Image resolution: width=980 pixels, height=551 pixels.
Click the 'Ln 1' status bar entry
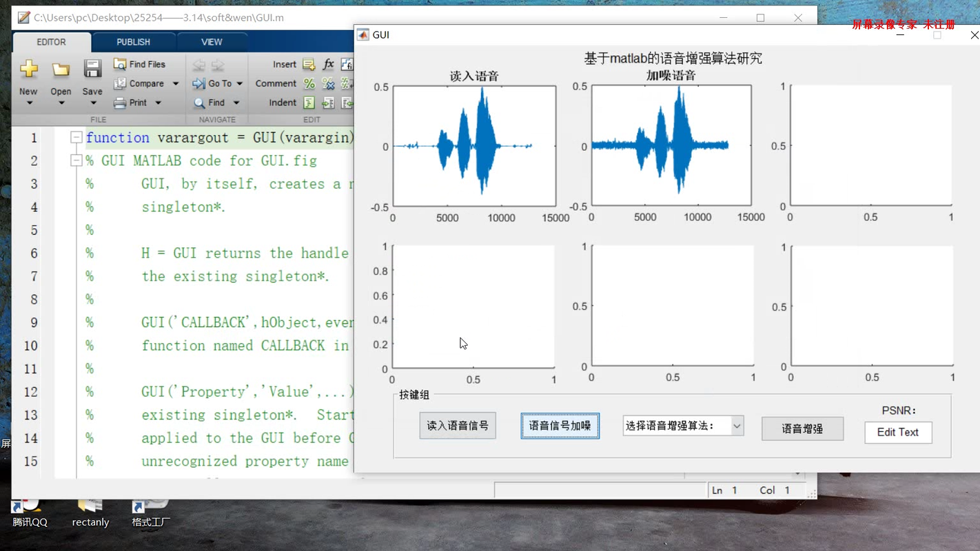coord(724,490)
